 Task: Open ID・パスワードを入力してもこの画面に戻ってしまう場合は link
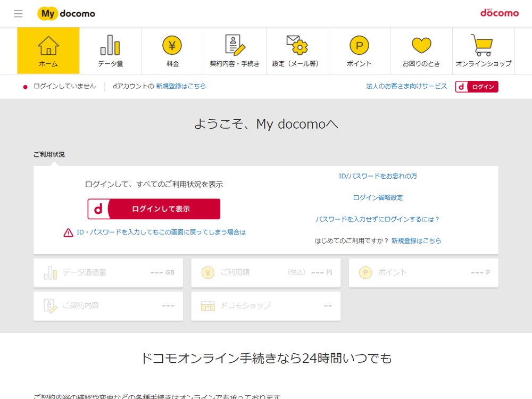coord(161,232)
